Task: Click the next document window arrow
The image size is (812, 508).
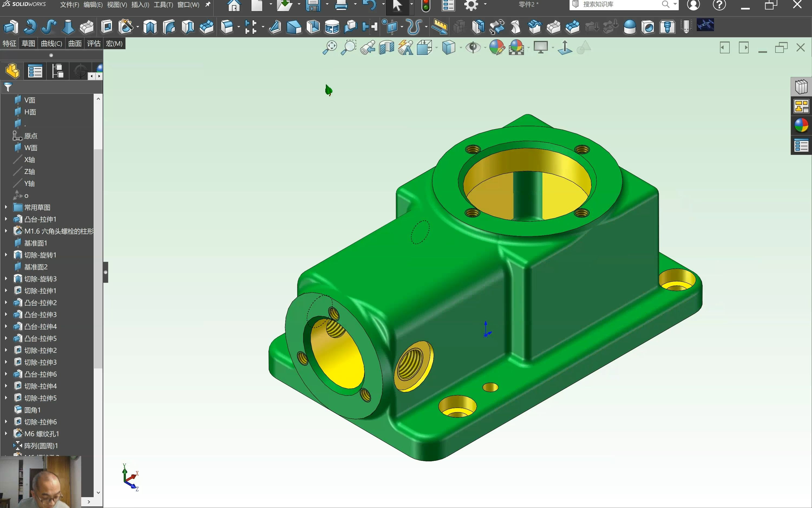Action: pyautogui.click(x=744, y=47)
